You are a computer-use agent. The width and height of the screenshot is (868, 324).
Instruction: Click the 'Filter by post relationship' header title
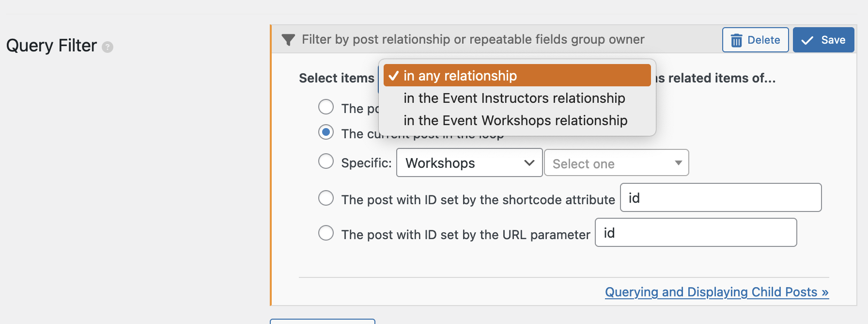click(473, 39)
